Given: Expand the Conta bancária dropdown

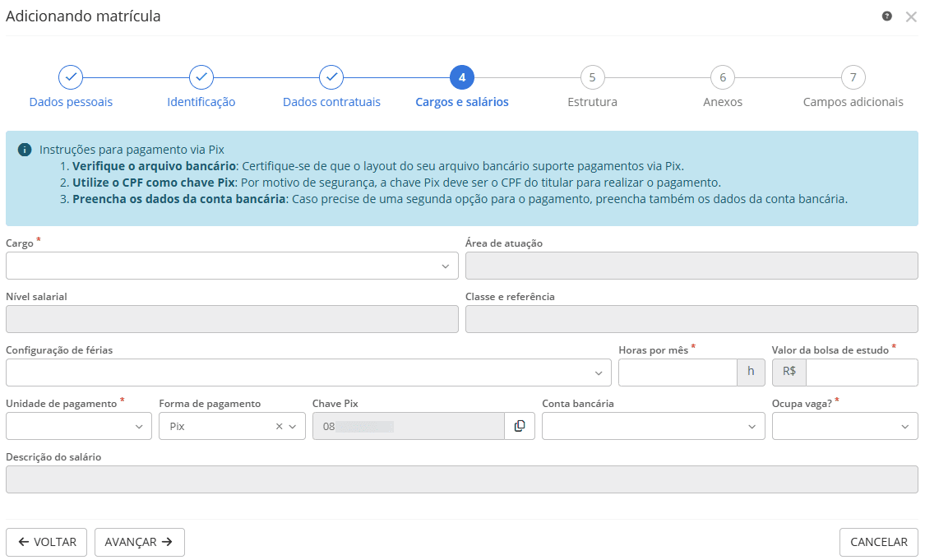Looking at the screenshot, I should click(654, 426).
